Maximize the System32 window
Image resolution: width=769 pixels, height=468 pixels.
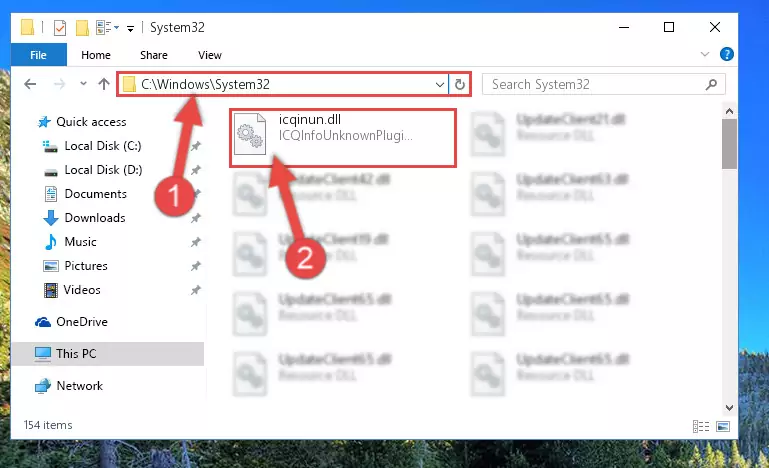point(669,27)
